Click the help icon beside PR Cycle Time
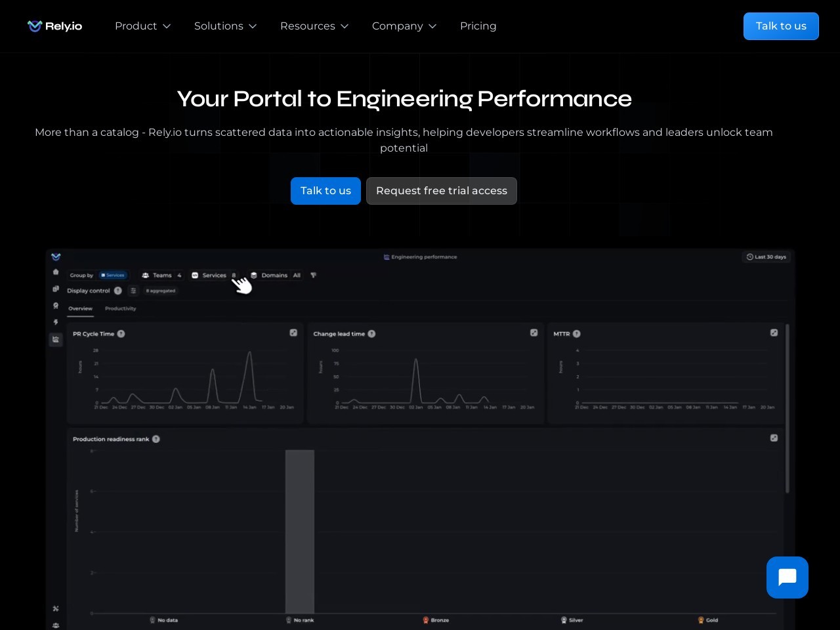The height and width of the screenshot is (630, 840). pyautogui.click(x=121, y=334)
